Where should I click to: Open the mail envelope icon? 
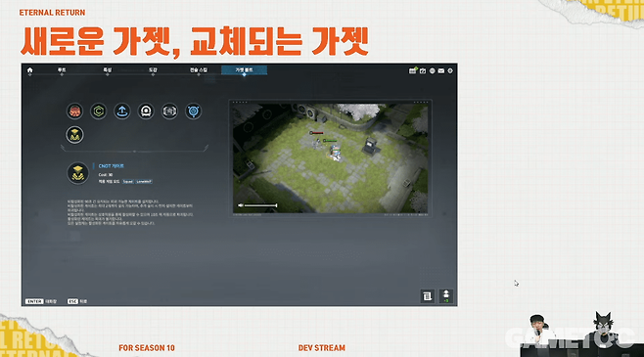coord(441,71)
